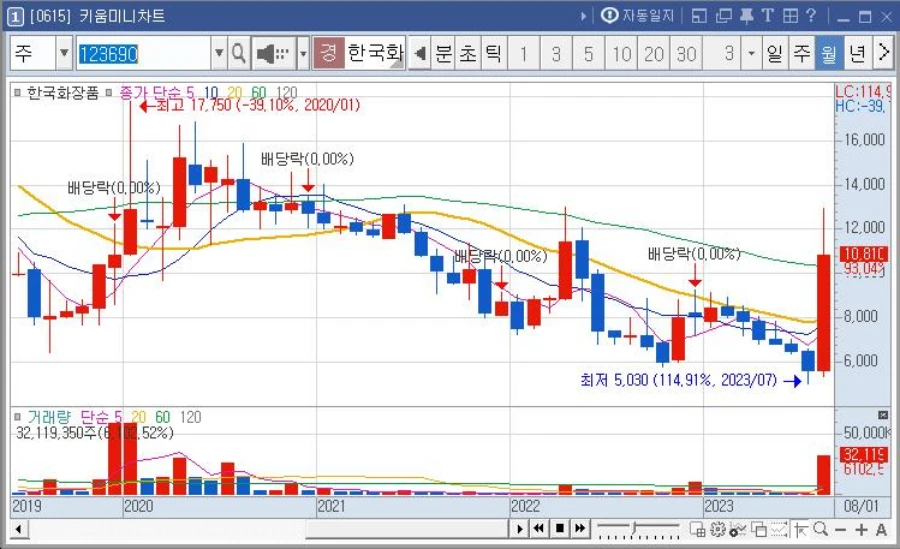Screen dimensions: 900x549
Task: Select interval 30 button
Action: (x=686, y=54)
